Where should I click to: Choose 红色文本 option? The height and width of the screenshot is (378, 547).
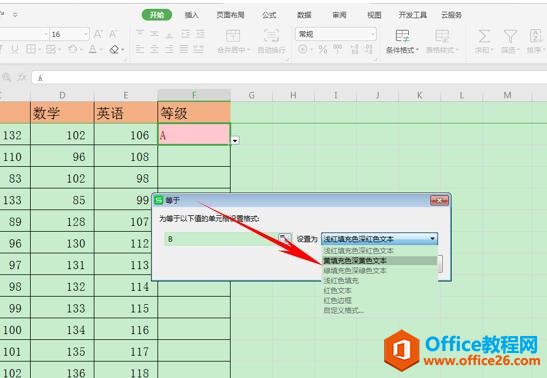[379, 290]
